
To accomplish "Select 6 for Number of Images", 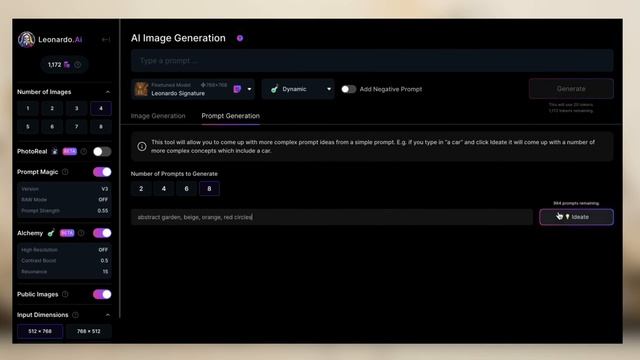I will [52, 127].
